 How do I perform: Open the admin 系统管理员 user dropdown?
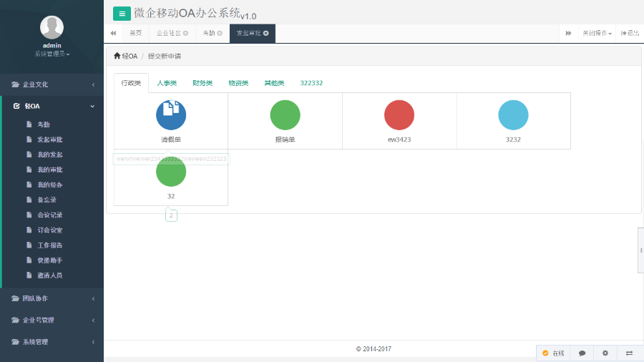pos(52,54)
